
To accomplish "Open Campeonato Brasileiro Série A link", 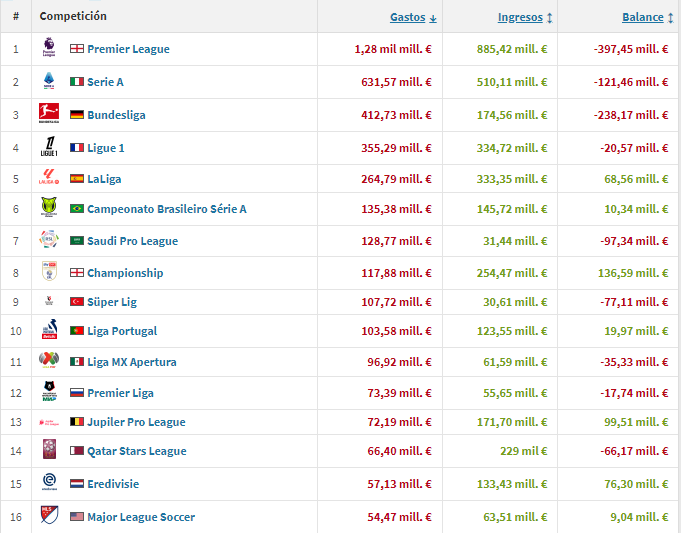I will (x=167, y=209).
